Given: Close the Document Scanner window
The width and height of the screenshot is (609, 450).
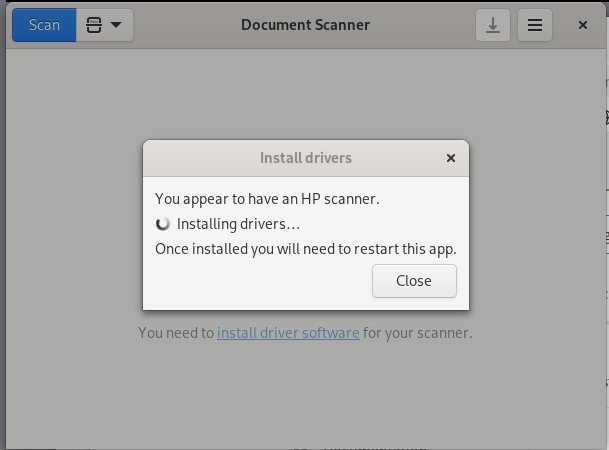Looking at the screenshot, I should [583, 25].
